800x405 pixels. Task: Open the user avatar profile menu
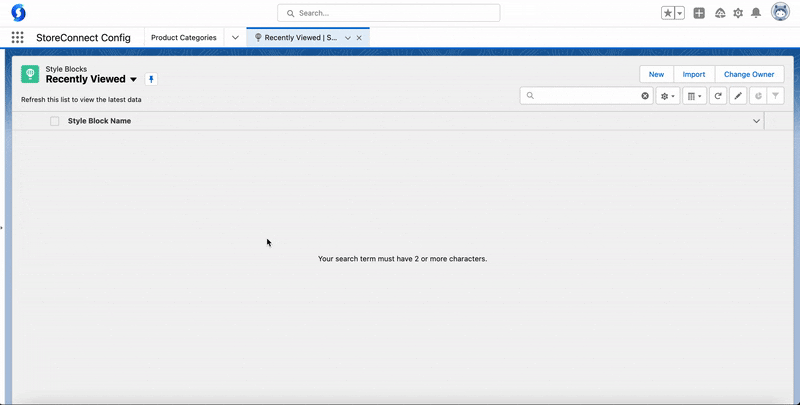pos(780,12)
